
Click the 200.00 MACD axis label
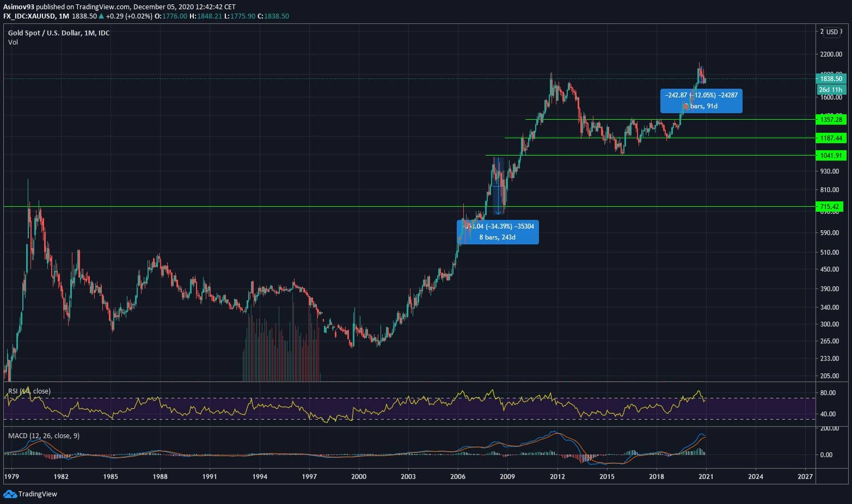click(830, 429)
